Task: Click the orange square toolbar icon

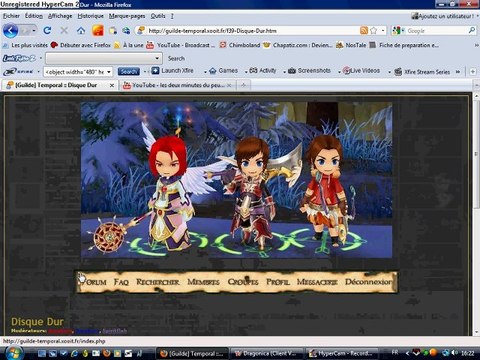Action: 98,31
